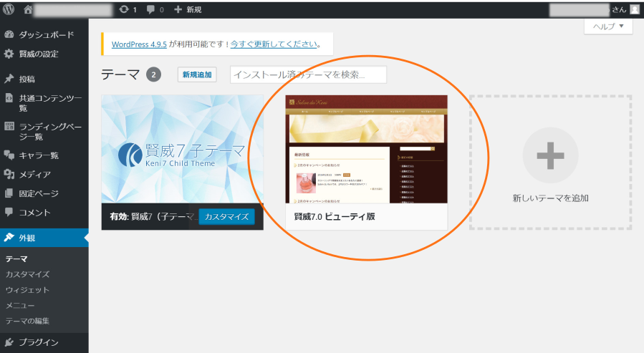Open the ウィジェット submenu entry
644x353 pixels.
(x=27, y=290)
